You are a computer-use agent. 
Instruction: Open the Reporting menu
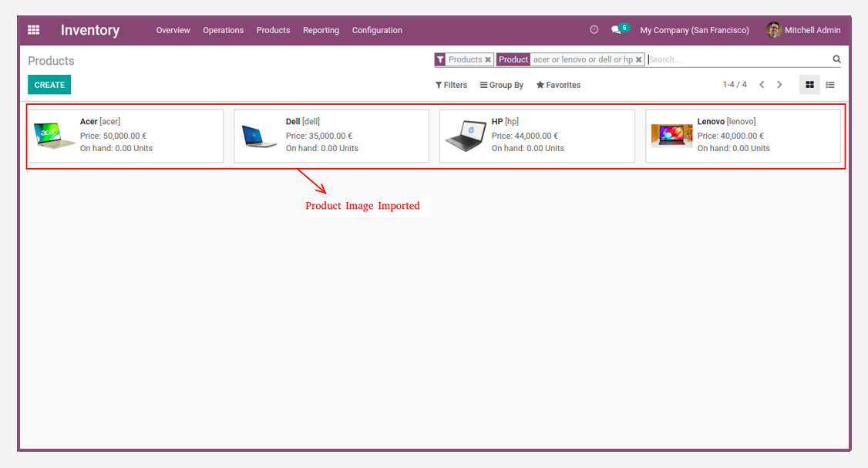[321, 30]
